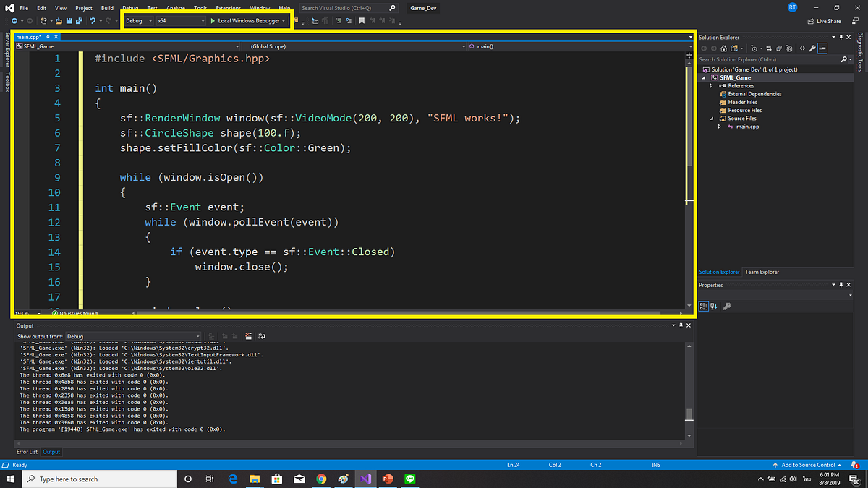Switch to the Team Explorer tab
This screenshot has height=488, width=868.
pos(762,272)
